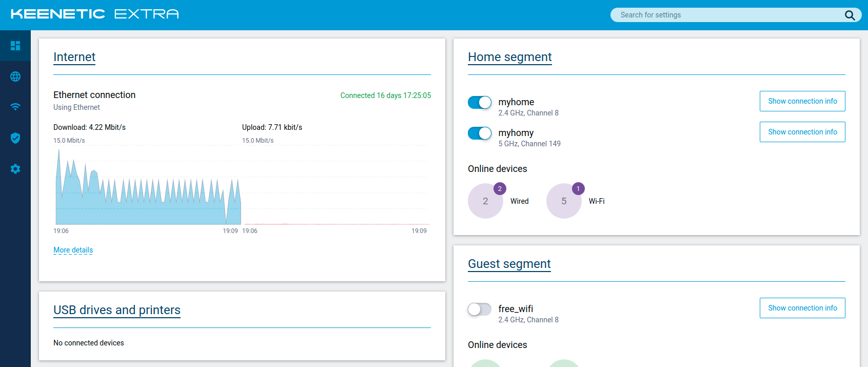Show connection info for myhomy
Image resolution: width=868 pixels, height=367 pixels.
802,132
